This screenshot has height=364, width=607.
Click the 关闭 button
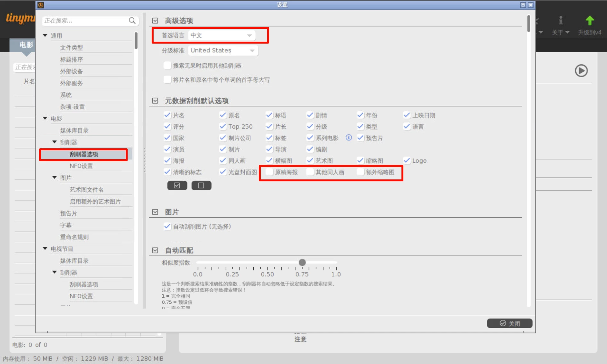[x=509, y=323]
